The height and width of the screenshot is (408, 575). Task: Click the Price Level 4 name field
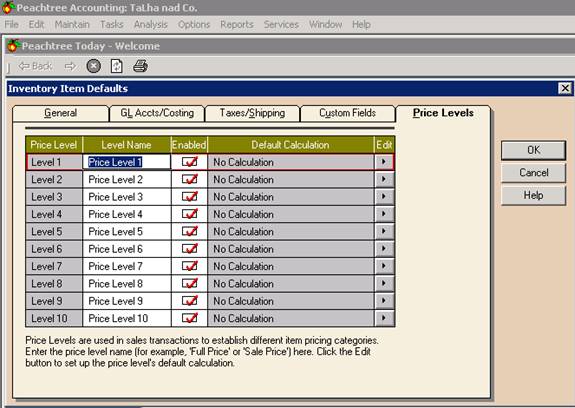point(127,214)
